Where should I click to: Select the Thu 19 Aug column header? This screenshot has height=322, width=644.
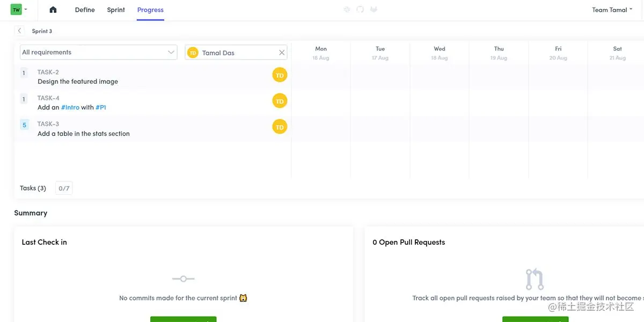tap(499, 53)
